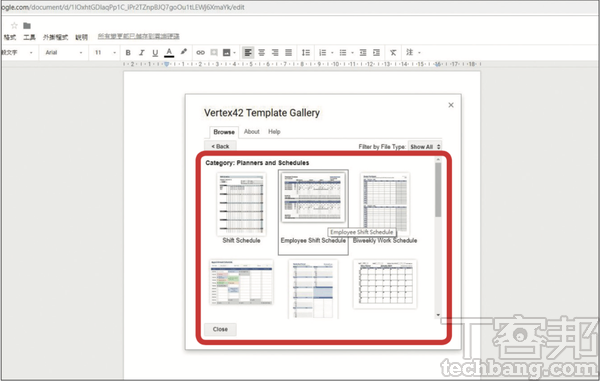Select the Shift Schedule template thumbnail
Image resolution: width=600 pixels, height=381 pixels.
[241, 204]
